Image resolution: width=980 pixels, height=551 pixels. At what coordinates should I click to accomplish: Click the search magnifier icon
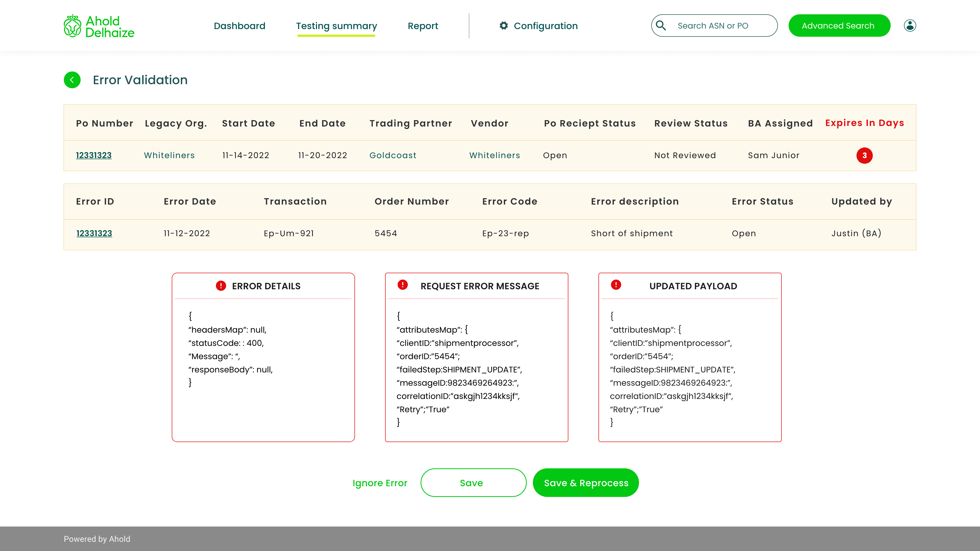click(661, 26)
